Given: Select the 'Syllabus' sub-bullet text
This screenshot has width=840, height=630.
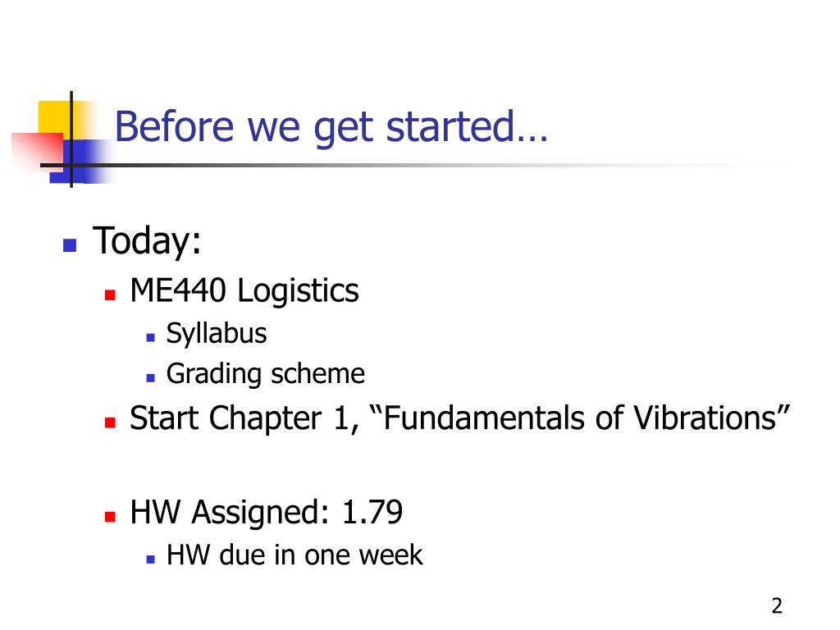Looking at the screenshot, I should pos(217,335).
